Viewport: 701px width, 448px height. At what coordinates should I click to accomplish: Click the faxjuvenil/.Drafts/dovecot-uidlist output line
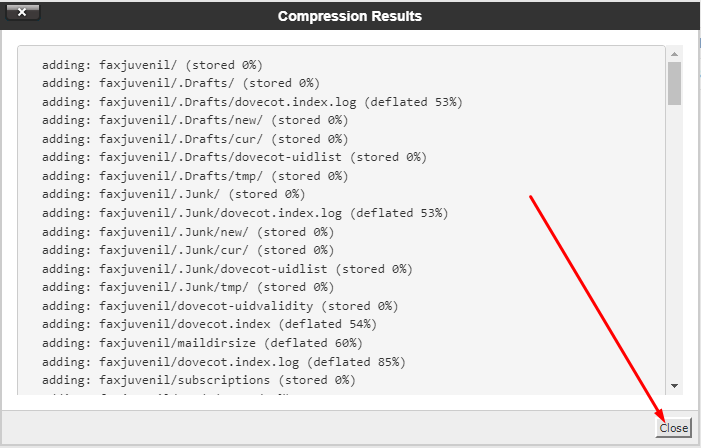234,157
